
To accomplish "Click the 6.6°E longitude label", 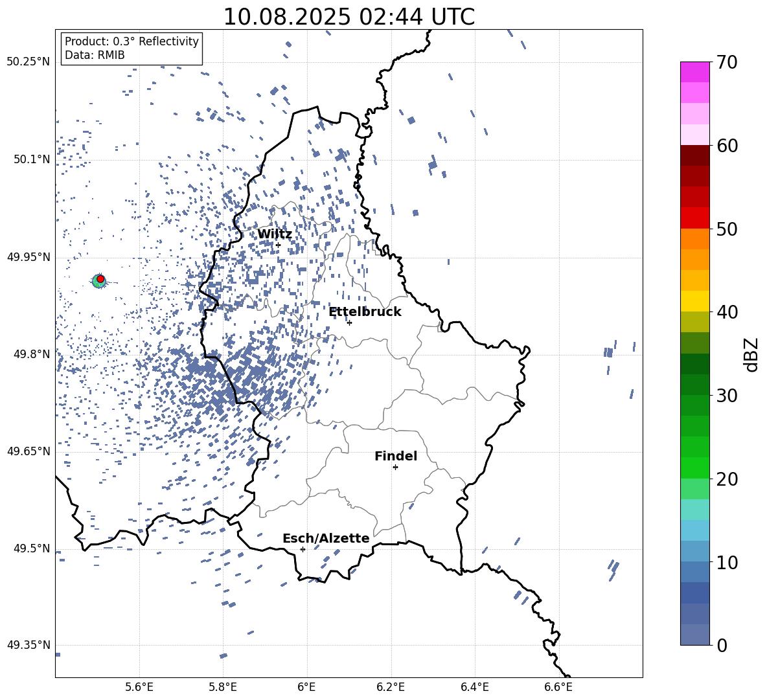I will (558, 687).
